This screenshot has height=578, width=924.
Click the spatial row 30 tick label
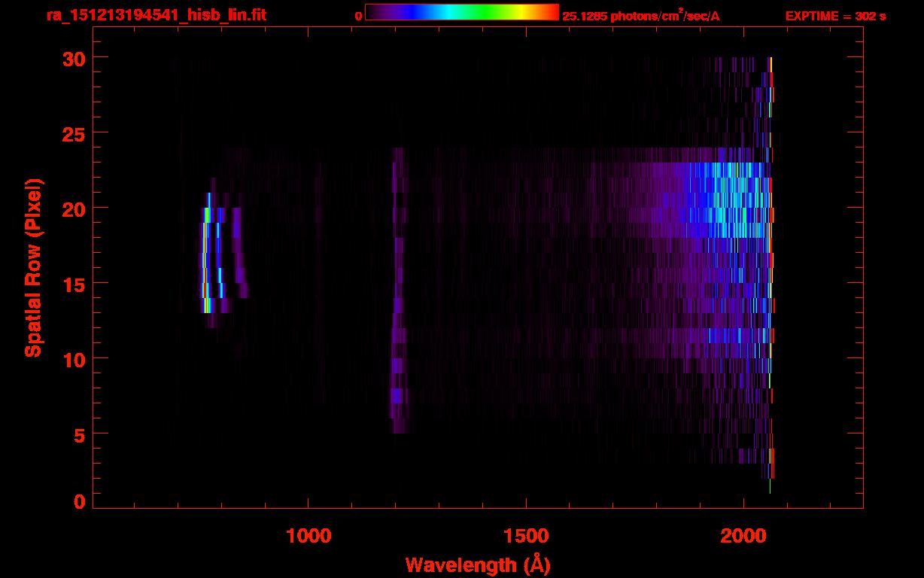point(74,58)
